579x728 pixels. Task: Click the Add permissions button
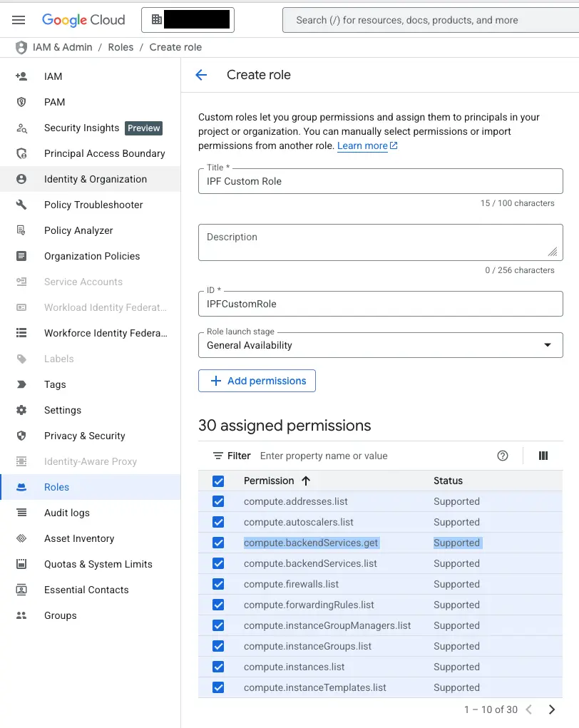click(x=257, y=381)
